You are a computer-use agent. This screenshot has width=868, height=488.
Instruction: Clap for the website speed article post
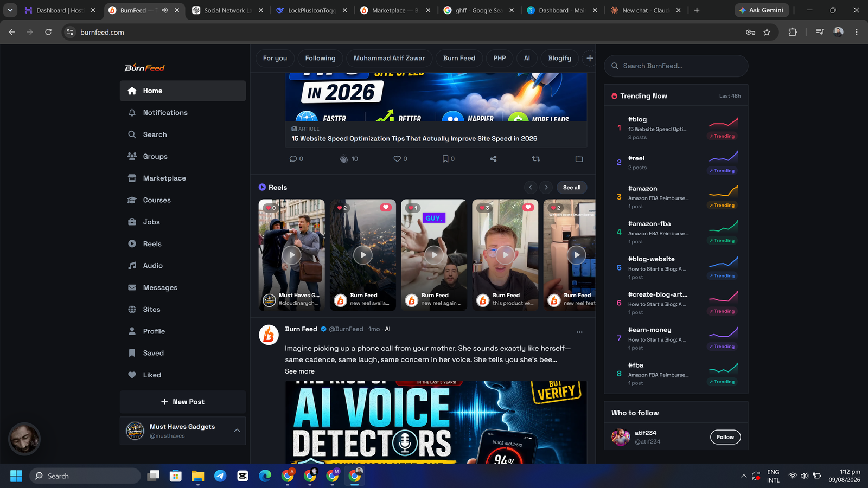point(343,159)
